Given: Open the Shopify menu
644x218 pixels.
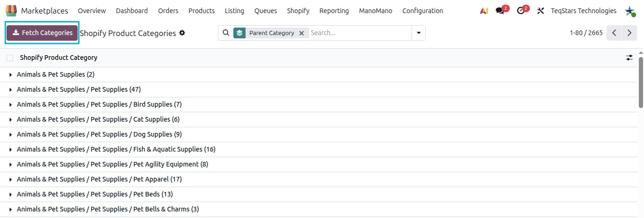Looking at the screenshot, I should [x=298, y=11].
